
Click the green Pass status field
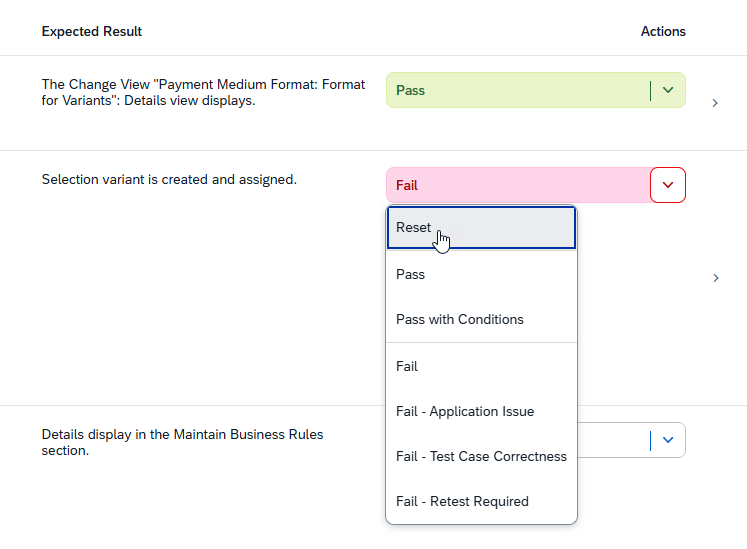tap(516, 90)
